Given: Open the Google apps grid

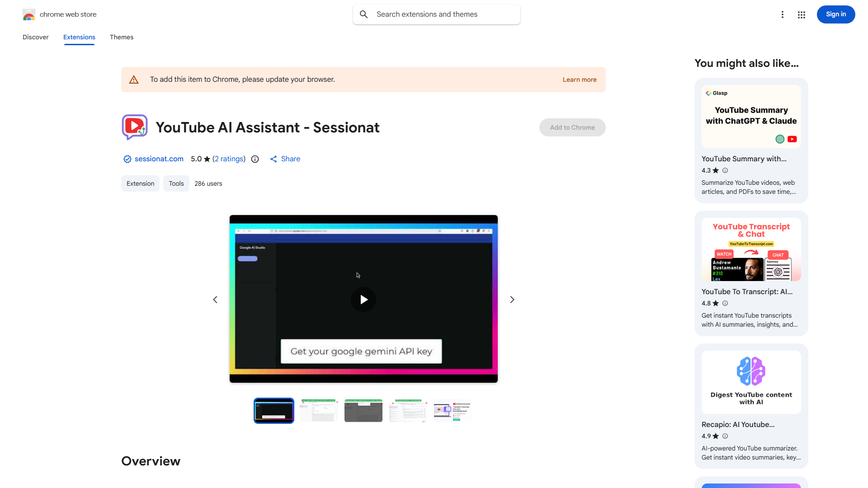Looking at the screenshot, I should (x=802, y=14).
